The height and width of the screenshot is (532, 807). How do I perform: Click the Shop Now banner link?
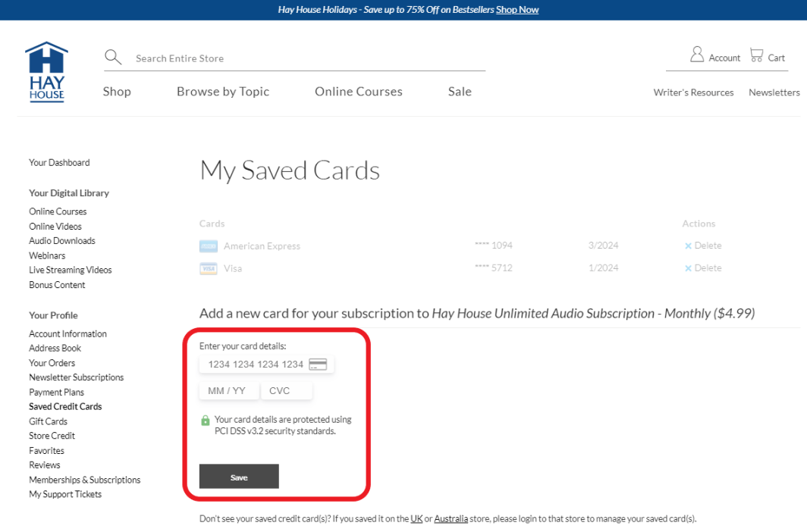pyautogui.click(x=517, y=10)
